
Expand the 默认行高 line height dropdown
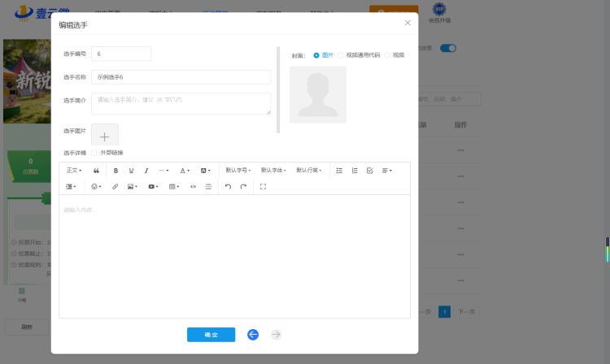point(309,170)
